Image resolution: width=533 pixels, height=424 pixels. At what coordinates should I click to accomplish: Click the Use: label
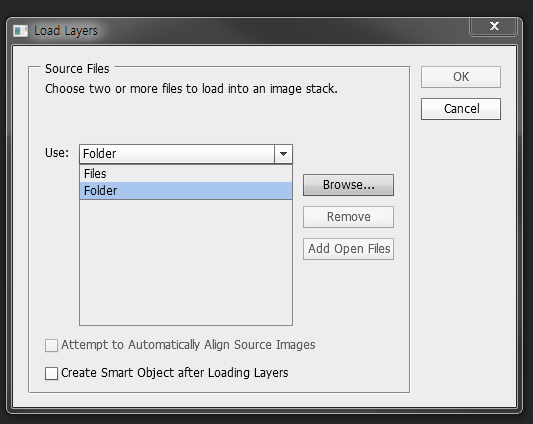pos(57,153)
